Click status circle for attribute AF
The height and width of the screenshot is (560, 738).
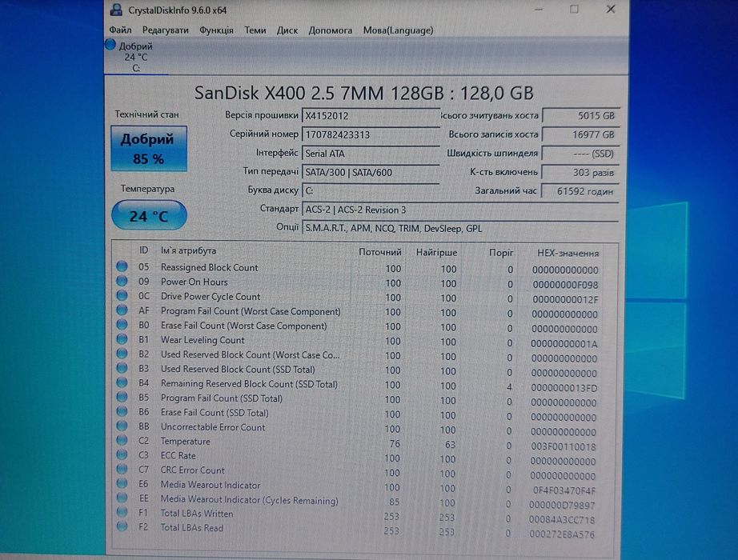pos(122,310)
